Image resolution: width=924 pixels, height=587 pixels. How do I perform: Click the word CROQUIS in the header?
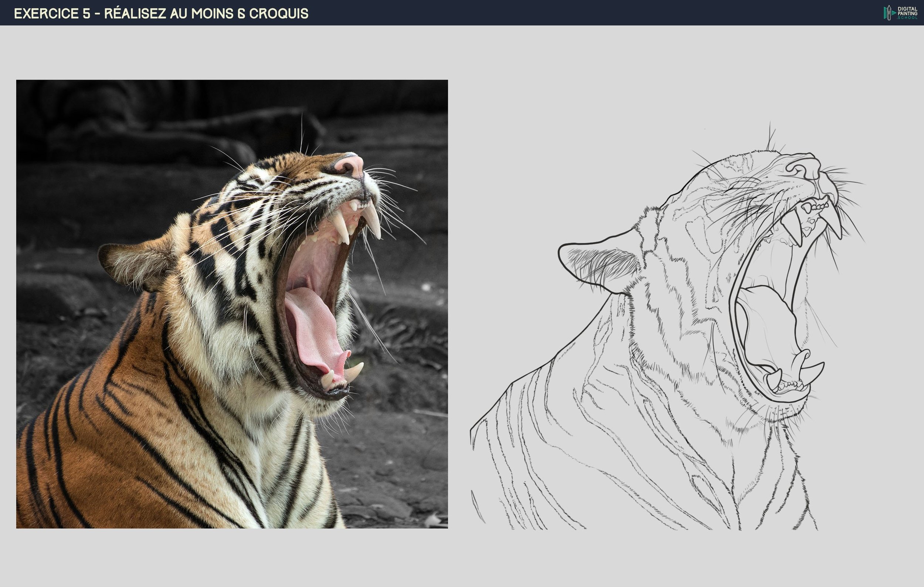[x=279, y=13]
